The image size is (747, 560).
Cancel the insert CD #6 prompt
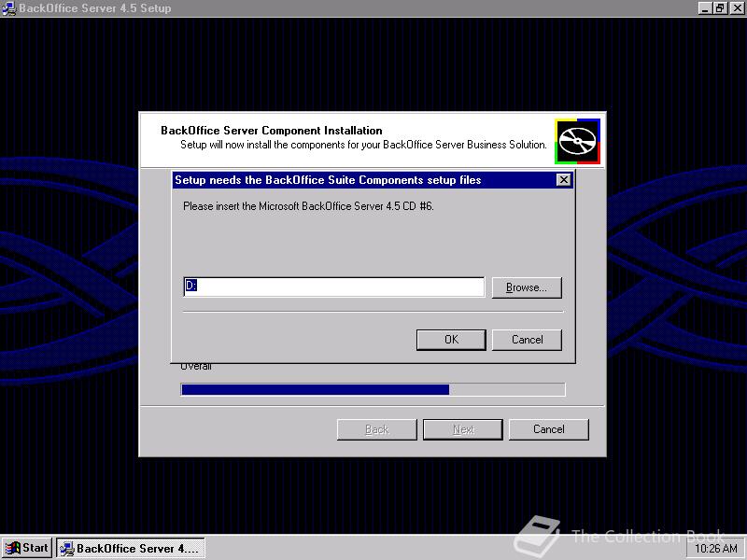tap(527, 340)
